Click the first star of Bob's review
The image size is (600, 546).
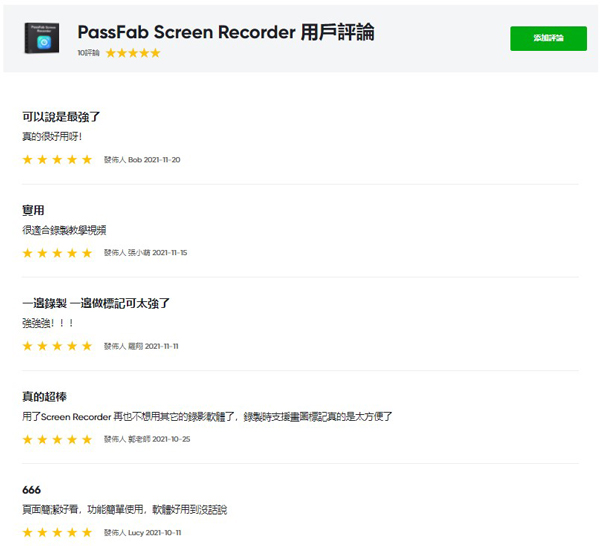pyautogui.click(x=27, y=160)
